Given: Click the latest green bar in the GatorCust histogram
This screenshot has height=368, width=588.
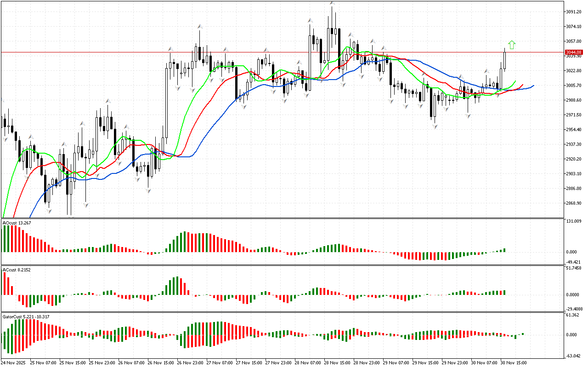Looking at the screenshot, I should [523, 334].
